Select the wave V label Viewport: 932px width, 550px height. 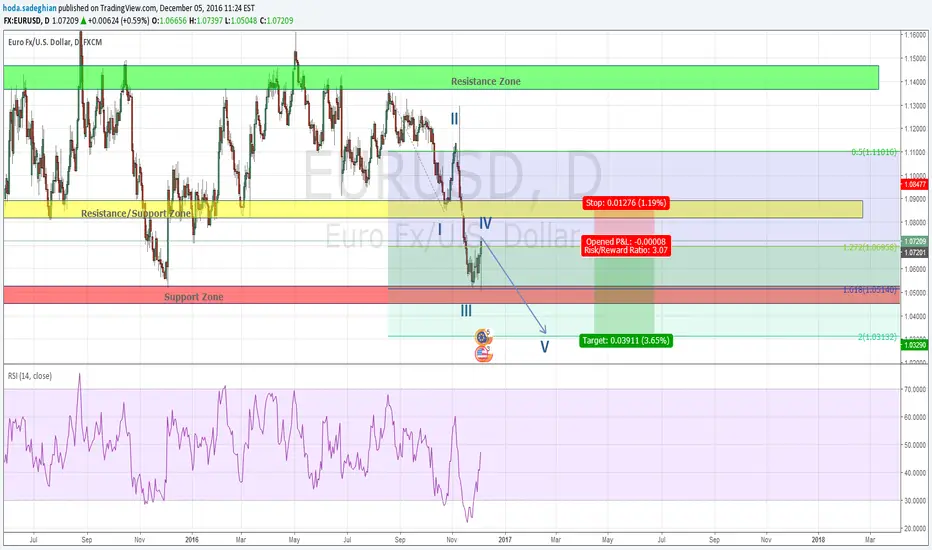544,346
